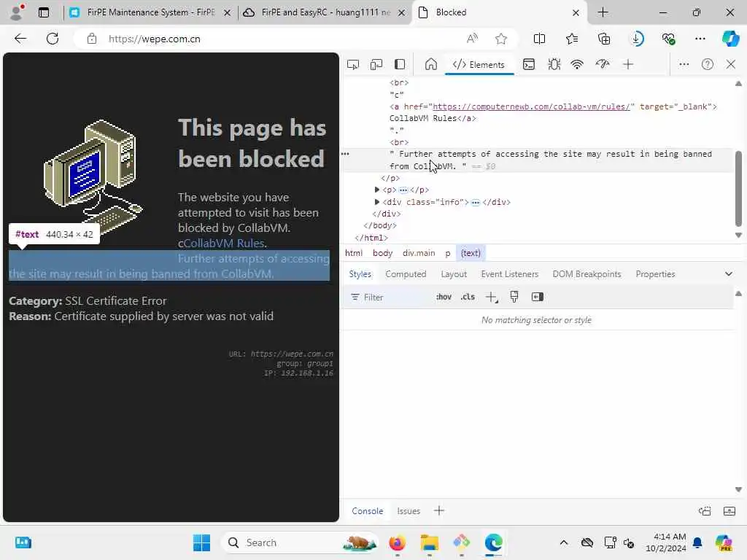
Task: Toggle the DevTools activity bar dock icon
Action: (400, 64)
